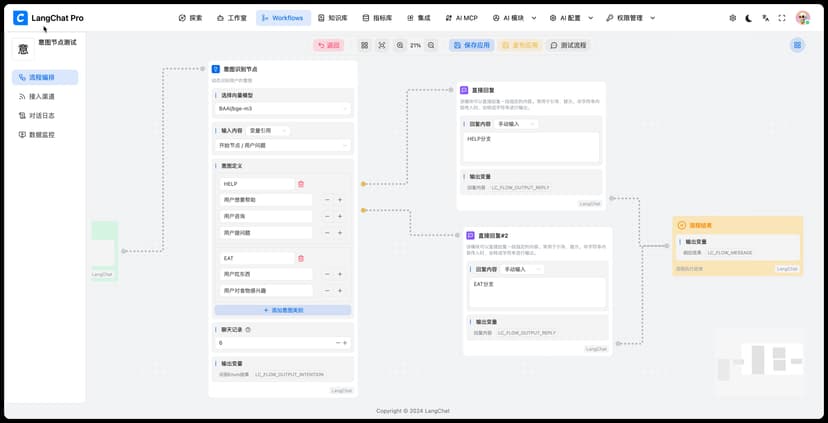Open the language translation switcher icon
Viewport: 828px width, 423px height.
point(766,18)
